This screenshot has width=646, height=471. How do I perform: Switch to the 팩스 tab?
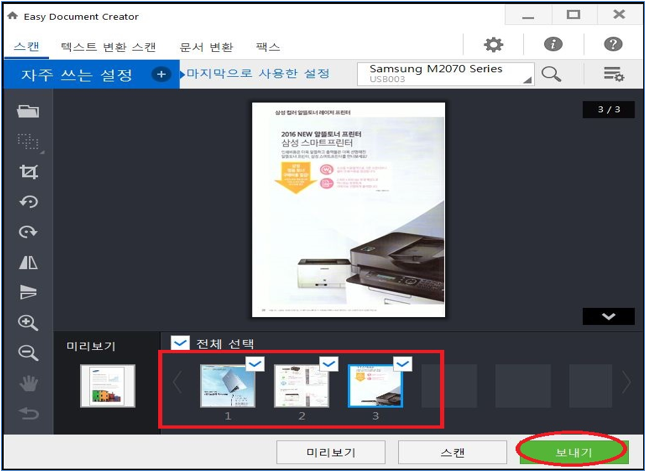(268, 47)
